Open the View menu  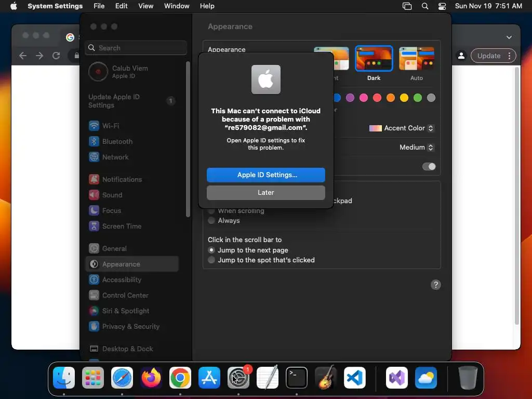click(145, 6)
